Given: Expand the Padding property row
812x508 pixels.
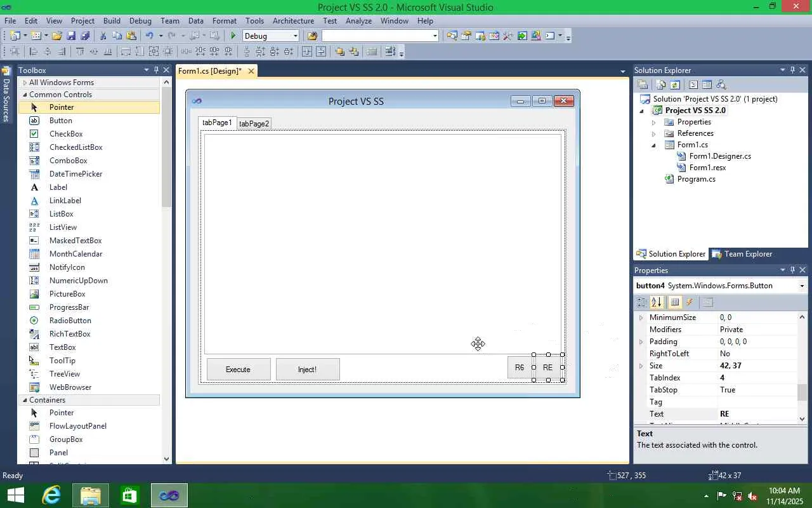Looking at the screenshot, I should [641, 342].
